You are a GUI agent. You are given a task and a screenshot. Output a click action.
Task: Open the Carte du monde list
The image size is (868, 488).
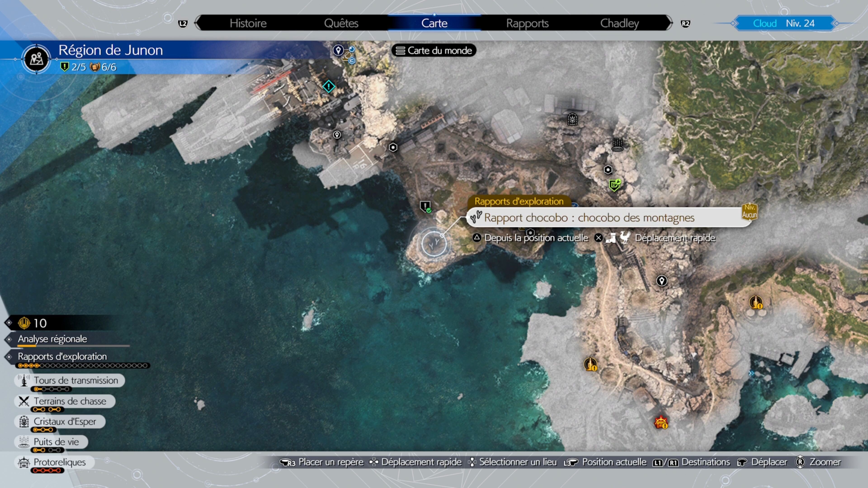[434, 51]
